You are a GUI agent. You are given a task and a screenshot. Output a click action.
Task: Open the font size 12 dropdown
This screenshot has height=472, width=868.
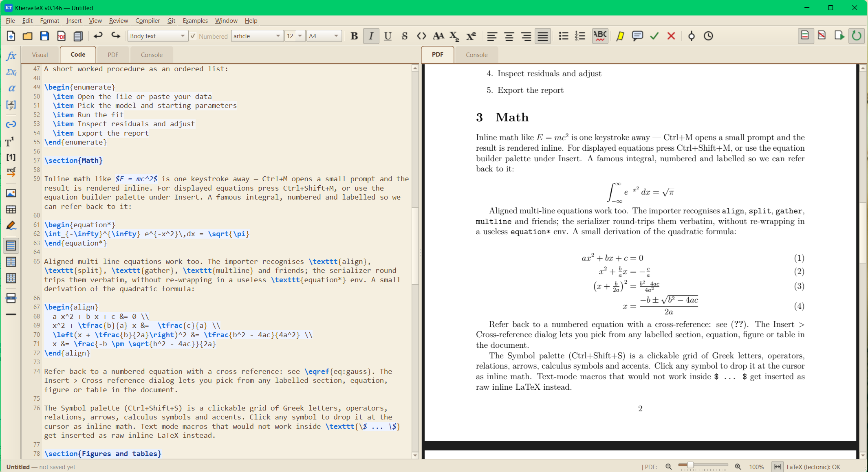click(295, 36)
